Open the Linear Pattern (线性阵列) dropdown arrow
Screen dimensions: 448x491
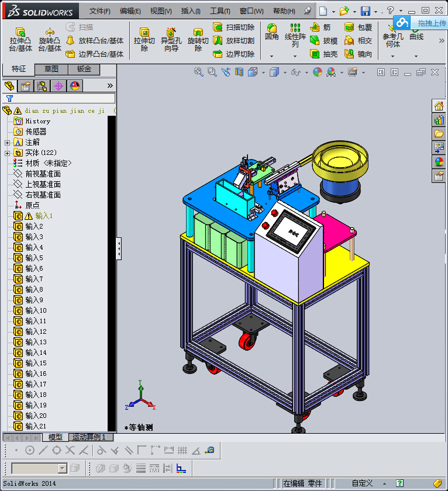click(x=295, y=56)
